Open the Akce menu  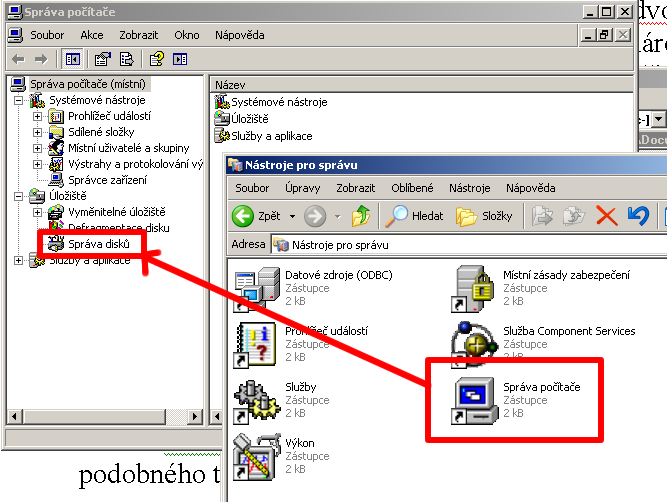[x=92, y=35]
